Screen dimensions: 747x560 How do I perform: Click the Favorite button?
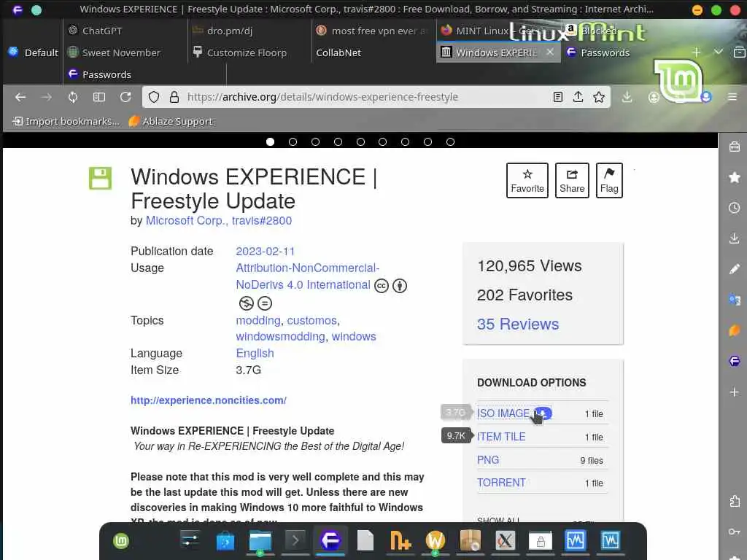tap(527, 181)
